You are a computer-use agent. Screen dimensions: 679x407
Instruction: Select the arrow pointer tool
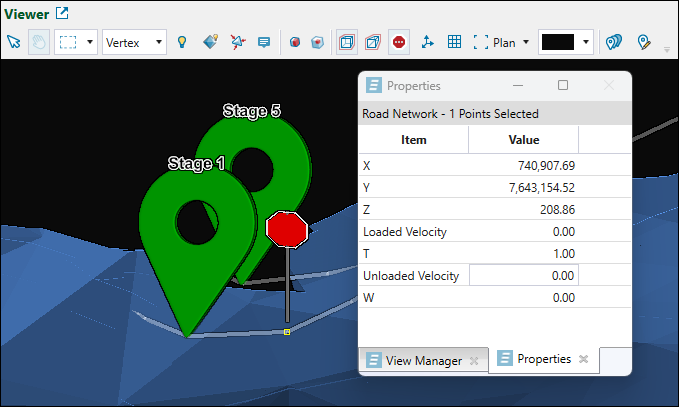click(x=14, y=42)
